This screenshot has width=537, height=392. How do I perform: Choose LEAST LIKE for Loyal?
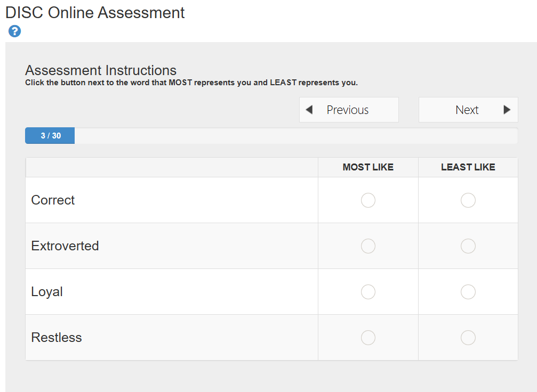(x=468, y=292)
